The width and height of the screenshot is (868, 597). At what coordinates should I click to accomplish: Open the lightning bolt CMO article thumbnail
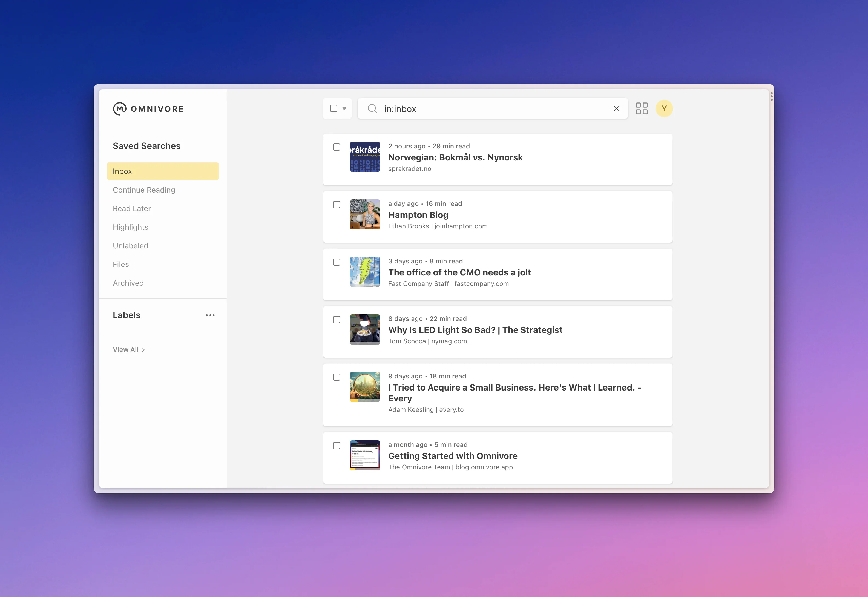tap(365, 272)
